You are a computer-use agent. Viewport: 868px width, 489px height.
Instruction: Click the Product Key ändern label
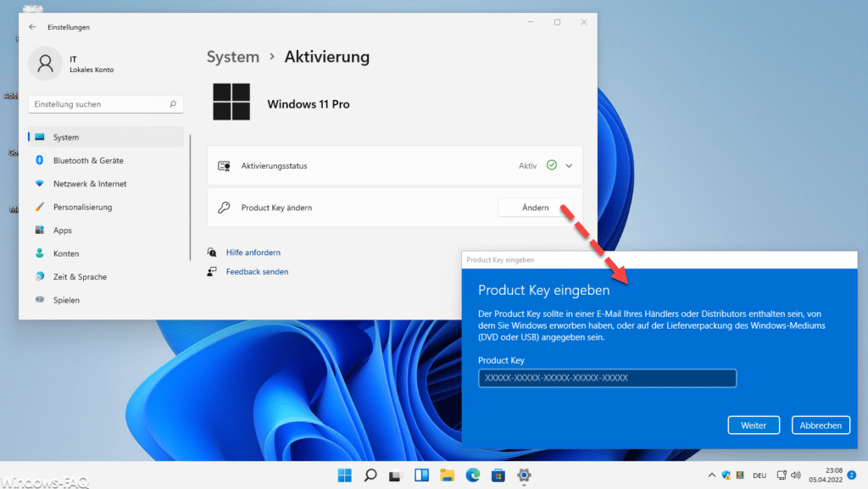click(x=276, y=208)
